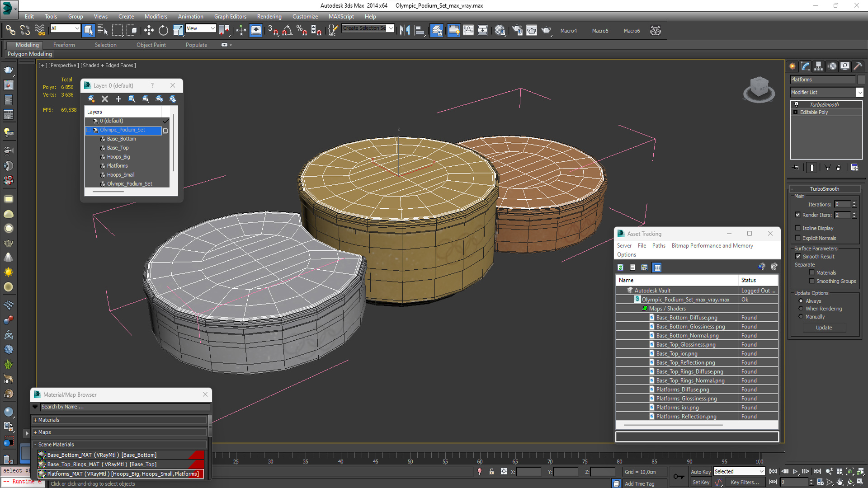
Task: Click the Layer dialog horizontal scrollbar
Action: [x=108, y=192]
